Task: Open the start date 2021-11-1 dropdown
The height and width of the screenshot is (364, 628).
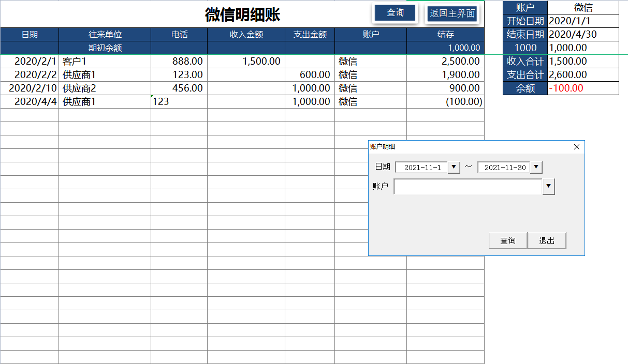Action: coord(454,167)
